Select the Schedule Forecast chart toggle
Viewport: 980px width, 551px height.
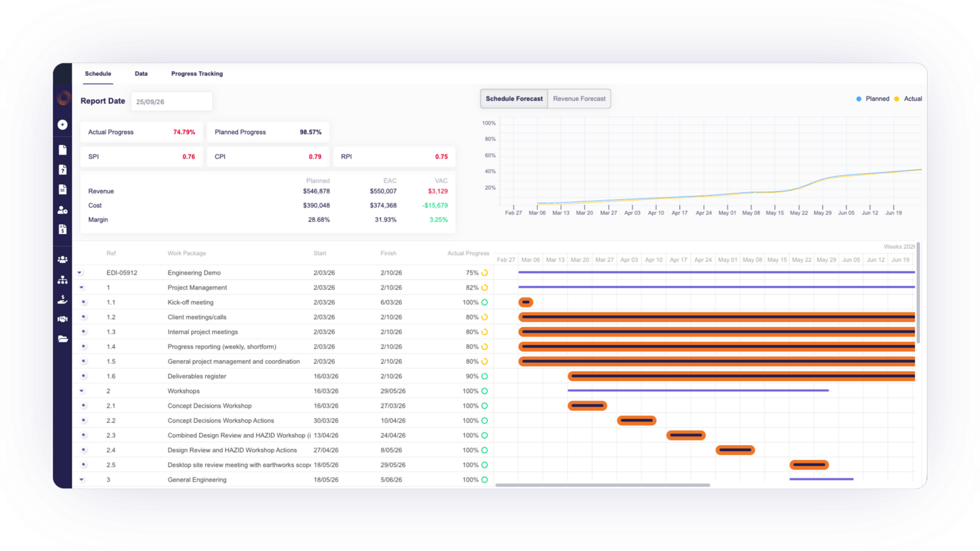514,99
